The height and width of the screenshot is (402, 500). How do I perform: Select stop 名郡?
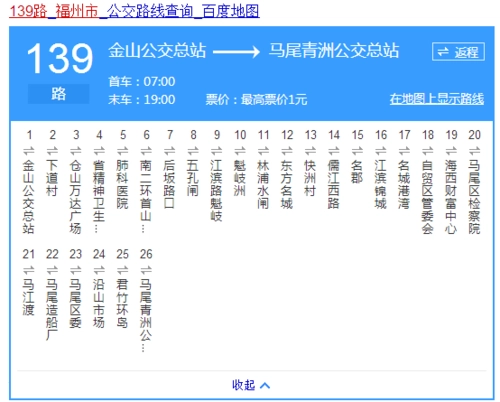357,172
